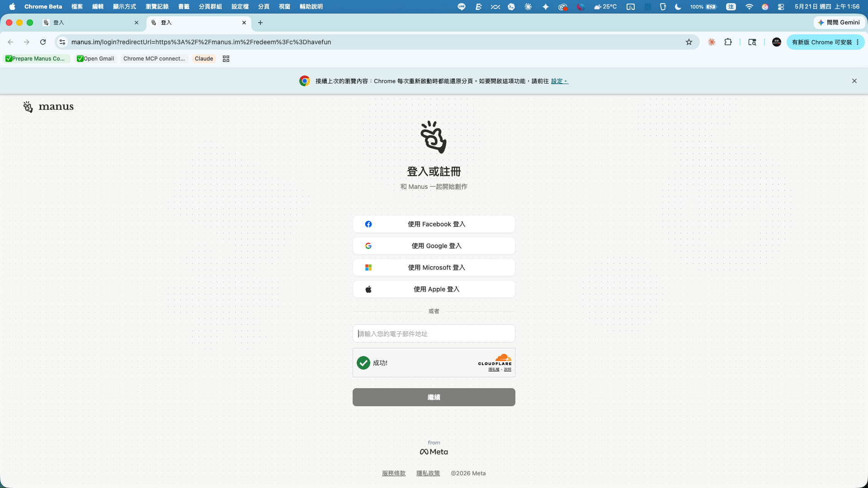Screen dimensions: 868x488
Task: Open 問問 Gemini button
Action: (840, 23)
